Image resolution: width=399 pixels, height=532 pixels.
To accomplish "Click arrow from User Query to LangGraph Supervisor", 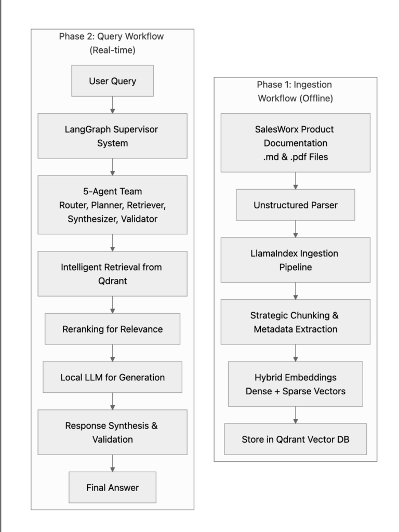I will point(112,103).
